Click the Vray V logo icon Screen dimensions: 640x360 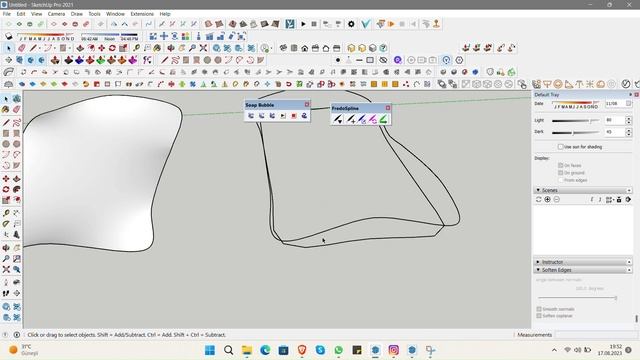[290, 24]
